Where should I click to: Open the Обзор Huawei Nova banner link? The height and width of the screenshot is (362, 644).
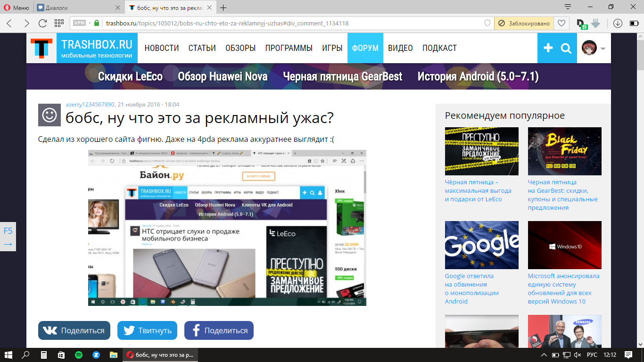click(223, 77)
